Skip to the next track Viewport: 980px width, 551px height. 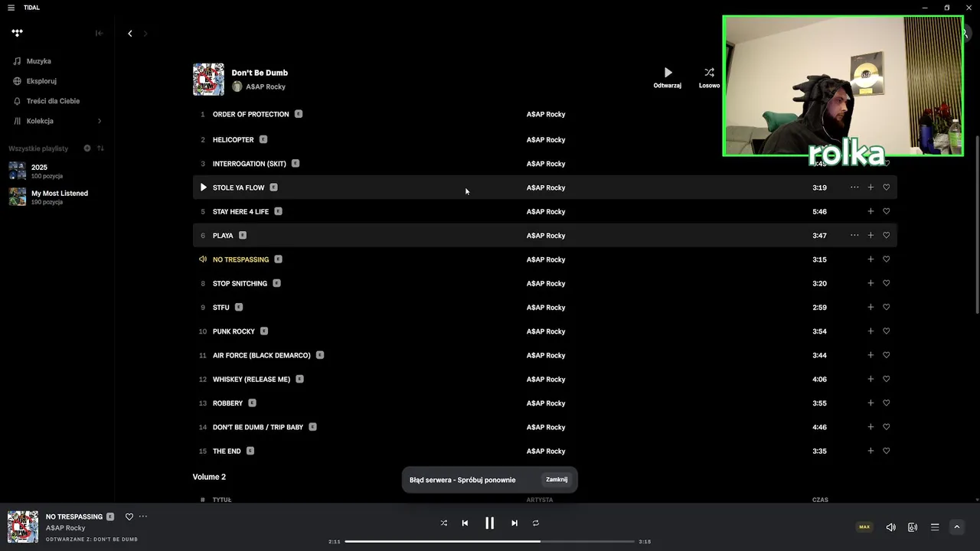click(514, 523)
